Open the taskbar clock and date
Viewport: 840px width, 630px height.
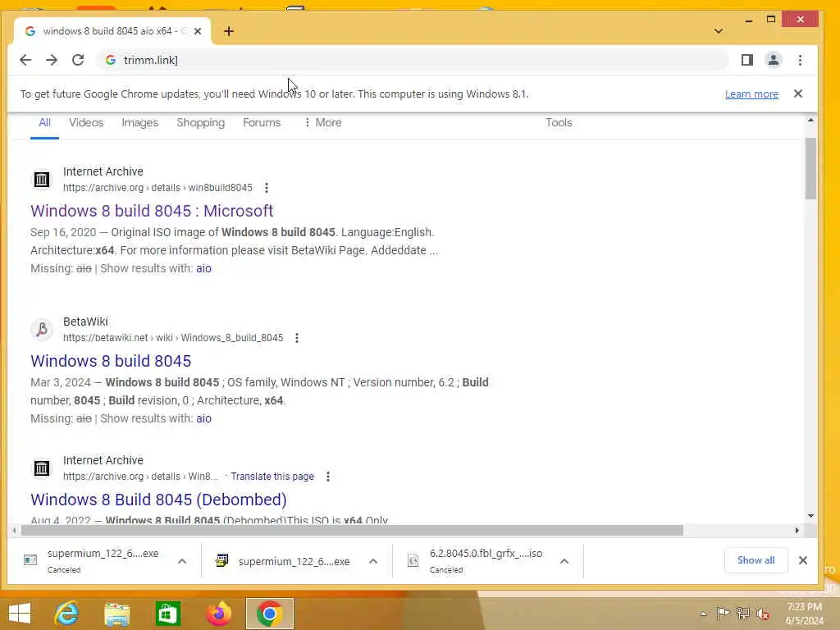tap(804, 614)
